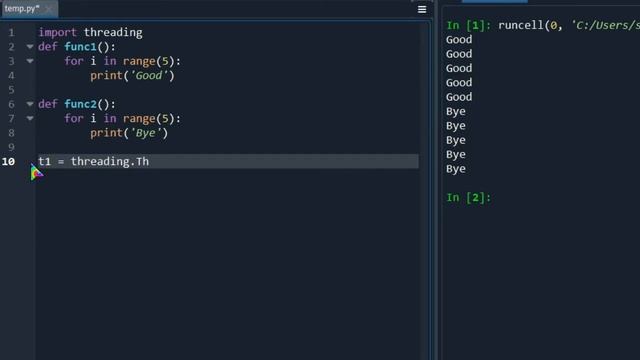The height and width of the screenshot is (360, 640).
Task: Click the last 'Bye' console output line
Action: (456, 169)
